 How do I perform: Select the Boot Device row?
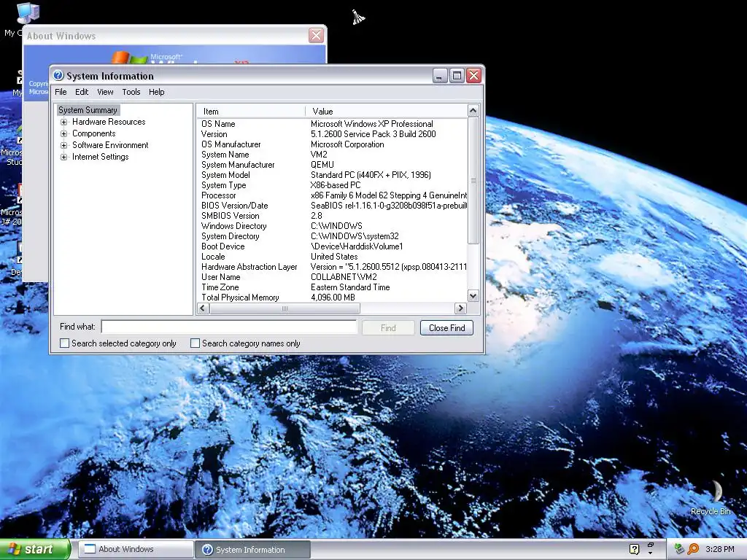click(332, 246)
